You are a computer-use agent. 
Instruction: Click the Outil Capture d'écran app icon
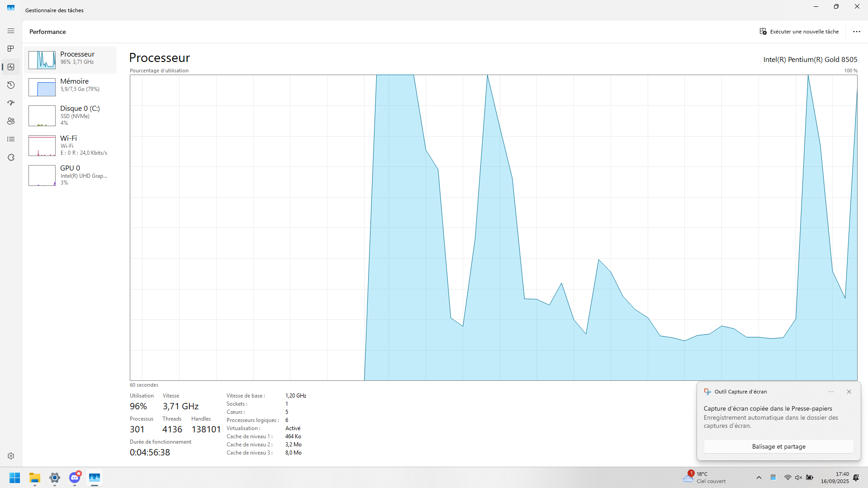click(707, 392)
